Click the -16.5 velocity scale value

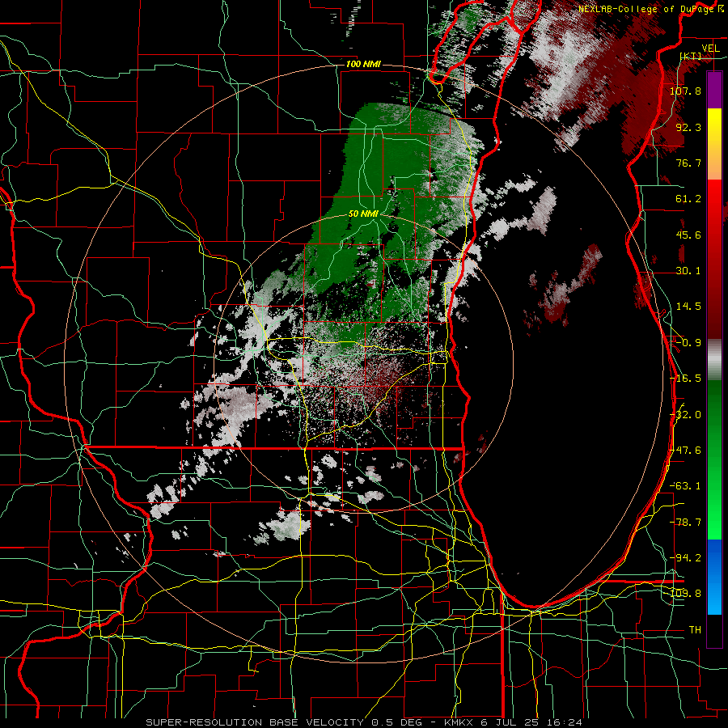685,378
